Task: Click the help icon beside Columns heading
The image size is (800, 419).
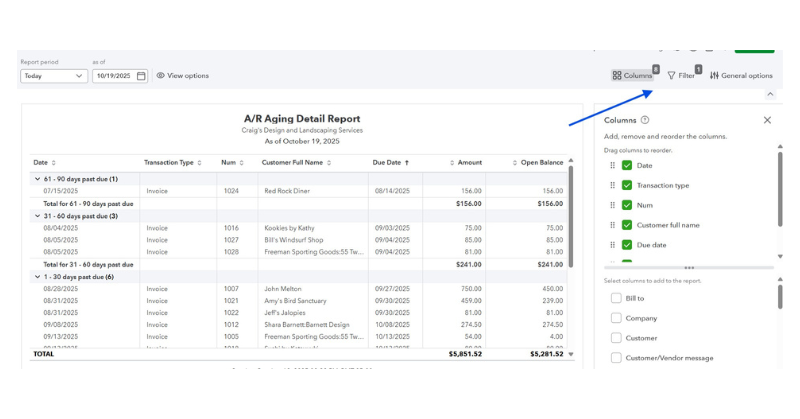Action: [x=645, y=120]
